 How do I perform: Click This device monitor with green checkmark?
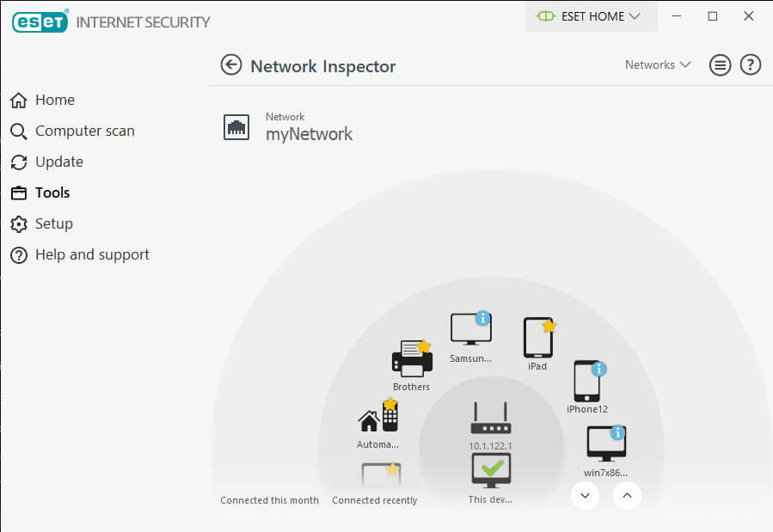click(491, 470)
